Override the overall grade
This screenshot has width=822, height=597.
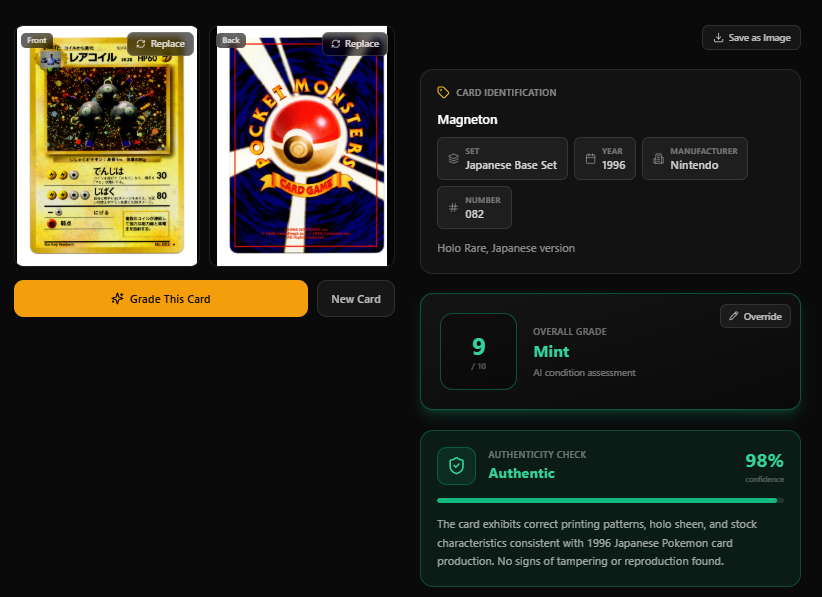[755, 316]
